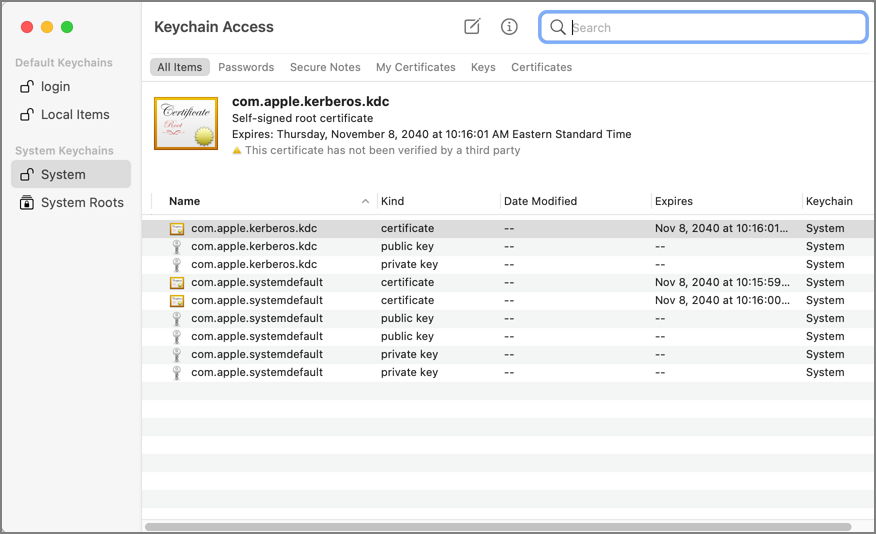Screen dimensions: 876x534
Task: Click the compose new keychain item icon
Action: (x=472, y=26)
